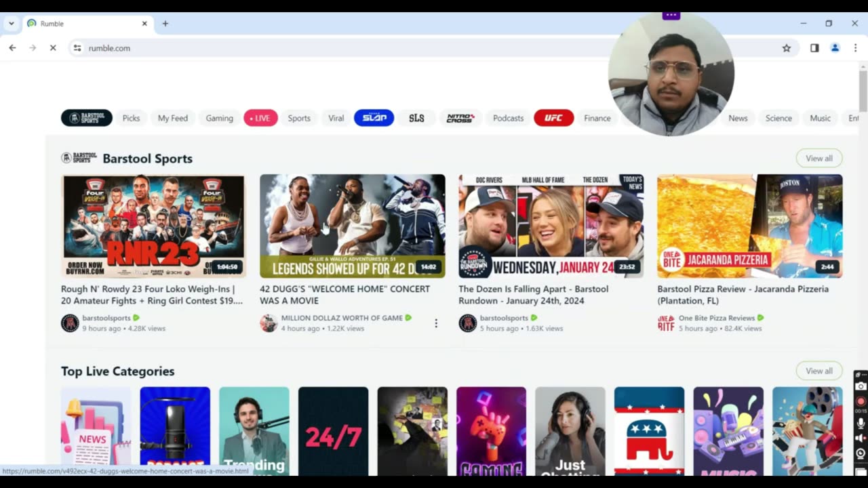Click the rumble.com address bar
868x488 pixels.
coord(434,48)
